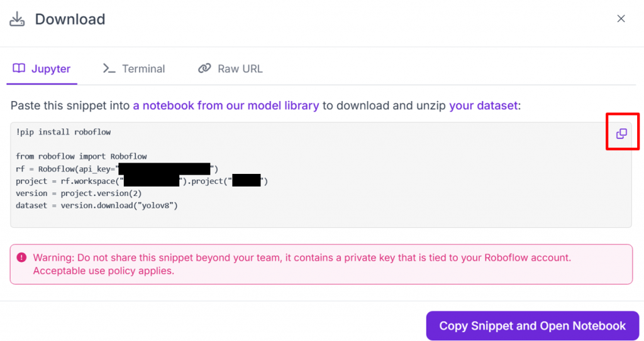Switch to the Terminal tab
Image resolution: width=644 pixels, height=341 pixels.
[x=143, y=69]
